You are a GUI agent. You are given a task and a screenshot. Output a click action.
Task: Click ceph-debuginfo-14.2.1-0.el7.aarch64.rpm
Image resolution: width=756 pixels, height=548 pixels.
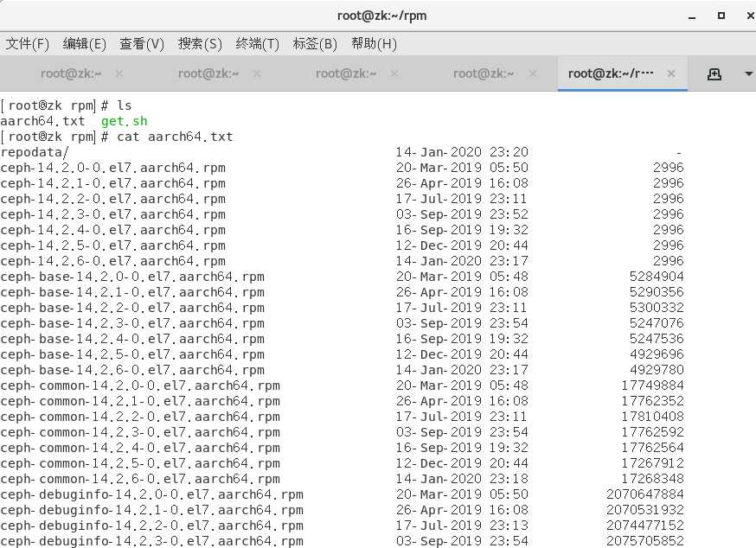coord(152,509)
